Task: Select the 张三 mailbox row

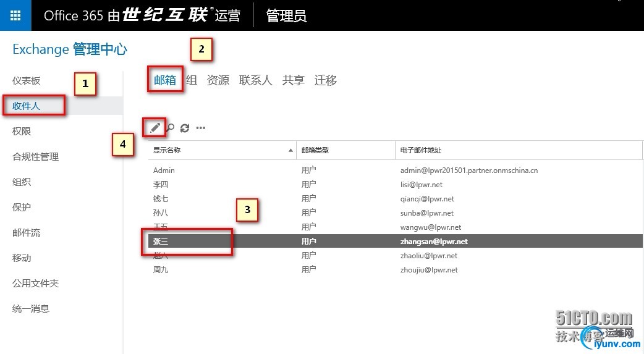Action: pos(396,241)
